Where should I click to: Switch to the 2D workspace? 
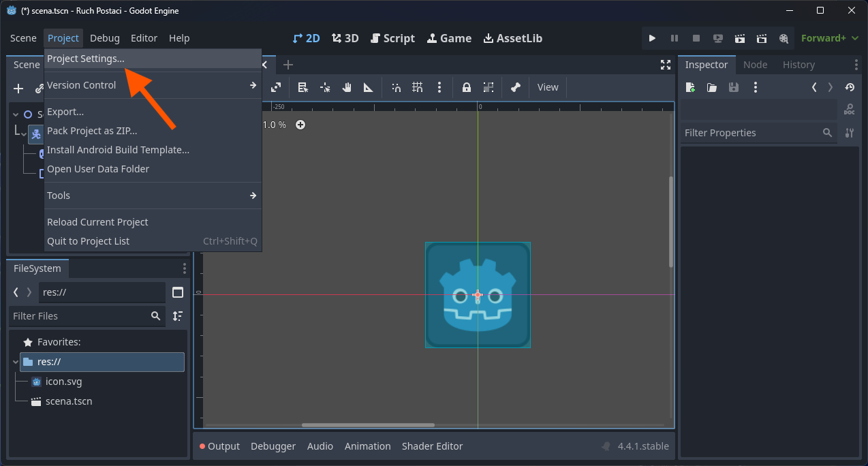pos(306,38)
